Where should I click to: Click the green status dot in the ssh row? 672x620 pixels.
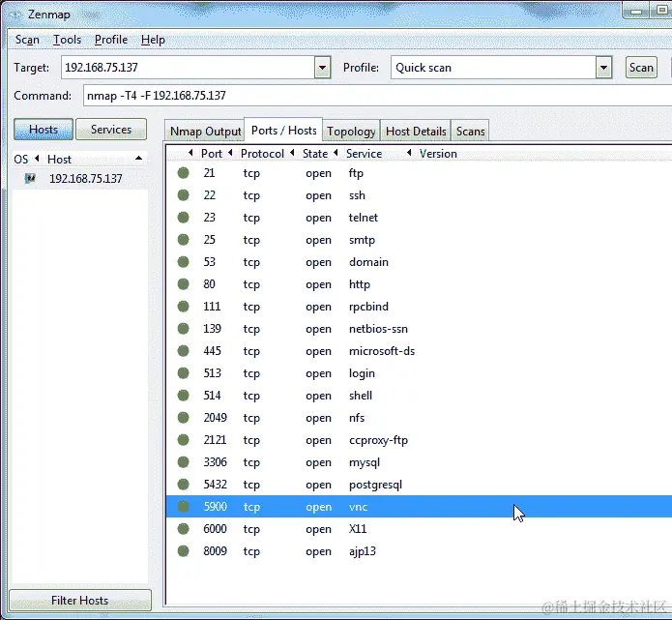184,195
